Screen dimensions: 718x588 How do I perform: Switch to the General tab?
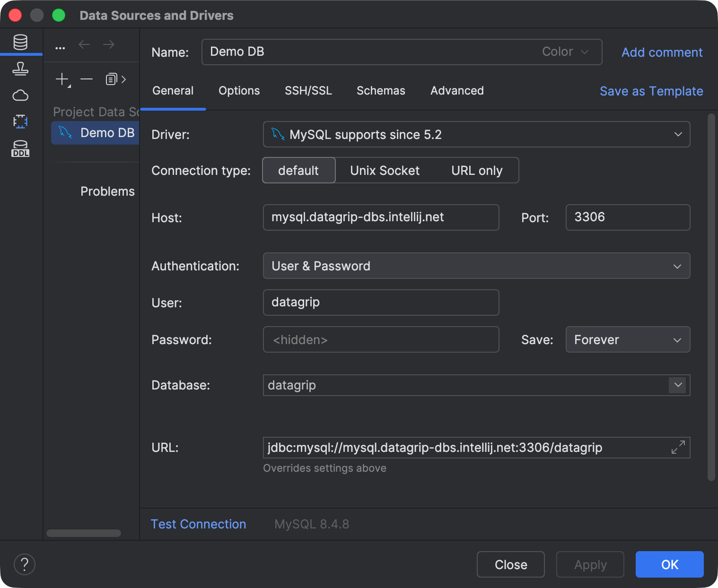coord(173,90)
